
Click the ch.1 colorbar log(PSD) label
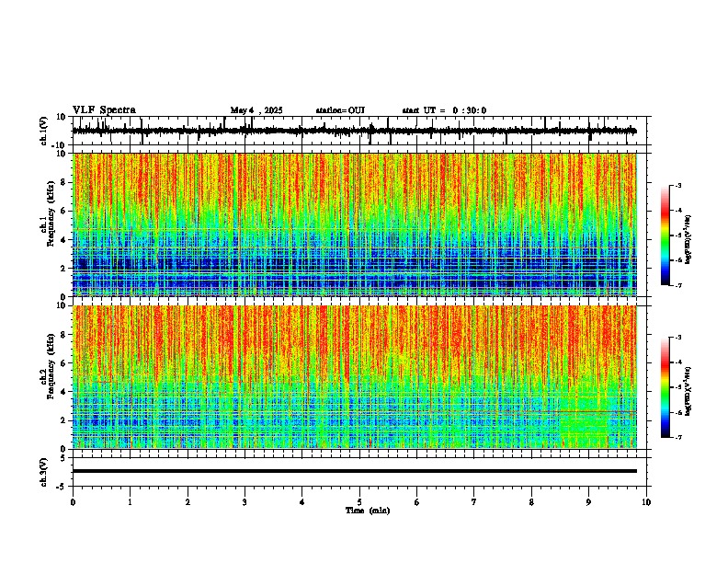pos(688,239)
